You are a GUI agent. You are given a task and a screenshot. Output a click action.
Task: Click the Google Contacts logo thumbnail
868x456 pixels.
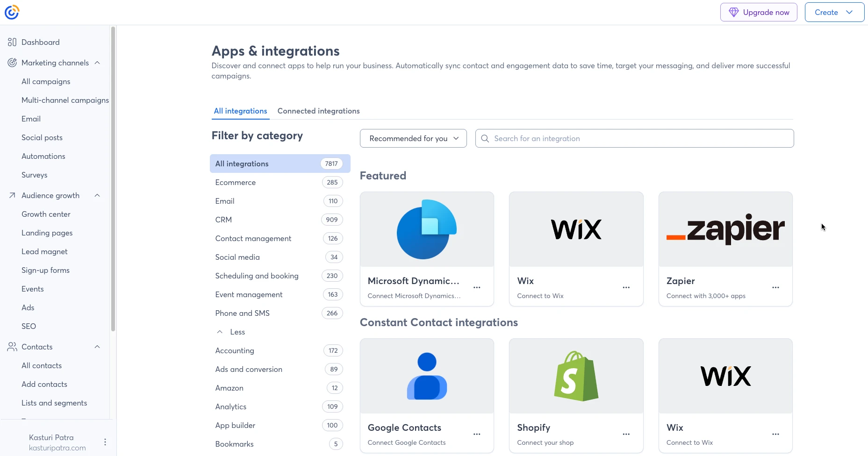click(427, 376)
